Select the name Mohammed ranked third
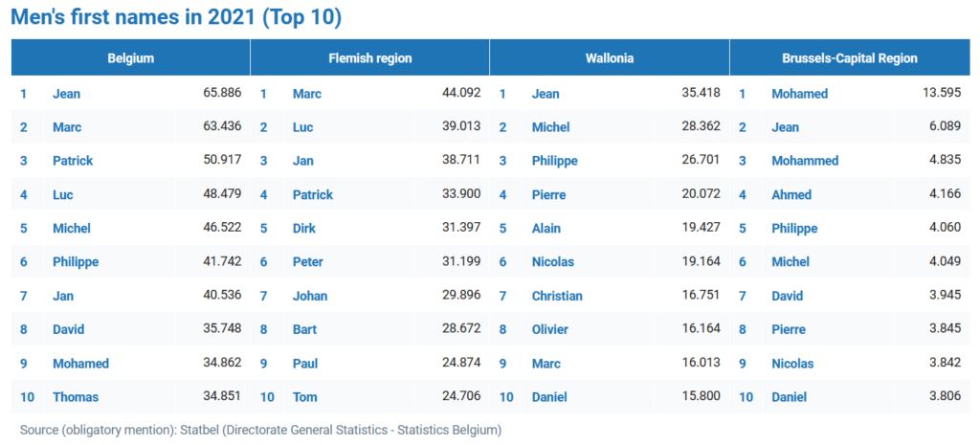The width and height of the screenshot is (980, 445). (805, 161)
